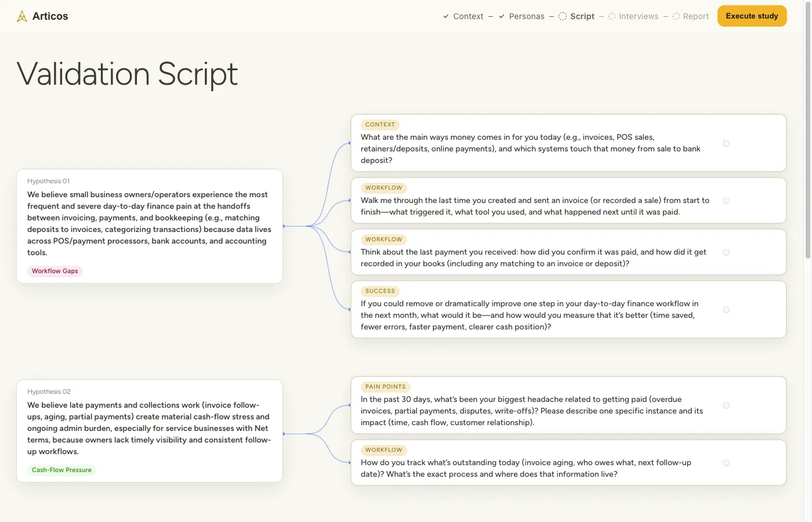Click the Articos logo in the header
Screen dimensions: 812x522
pos(42,16)
